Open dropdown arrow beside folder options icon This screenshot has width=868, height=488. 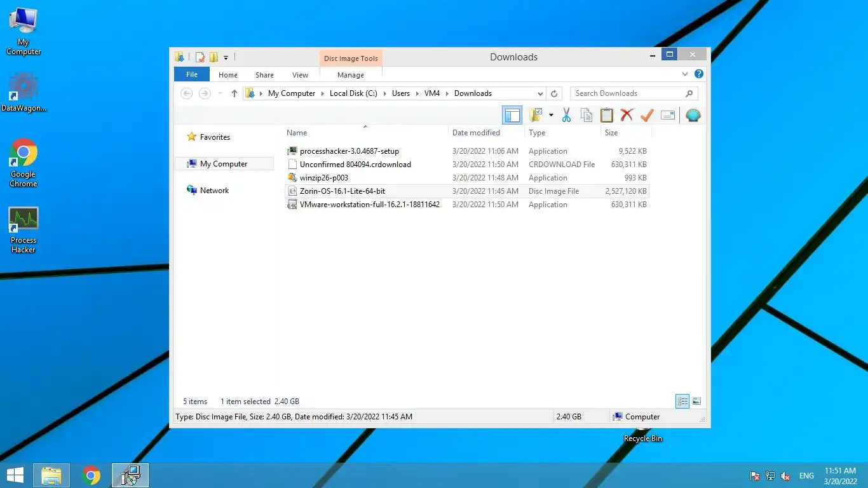pyautogui.click(x=551, y=115)
